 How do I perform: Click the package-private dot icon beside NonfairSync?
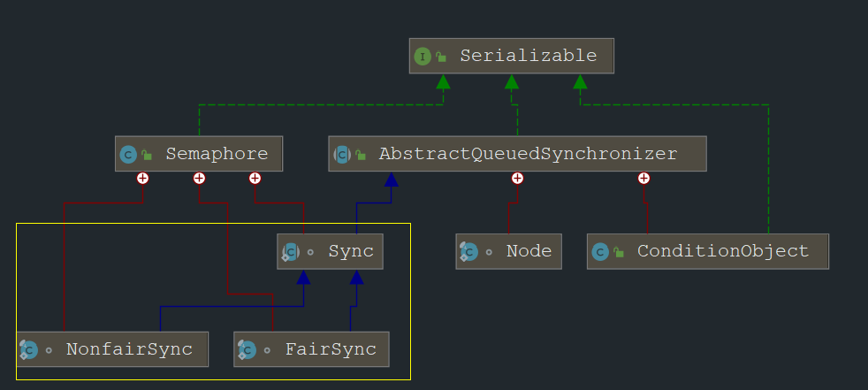(x=49, y=350)
